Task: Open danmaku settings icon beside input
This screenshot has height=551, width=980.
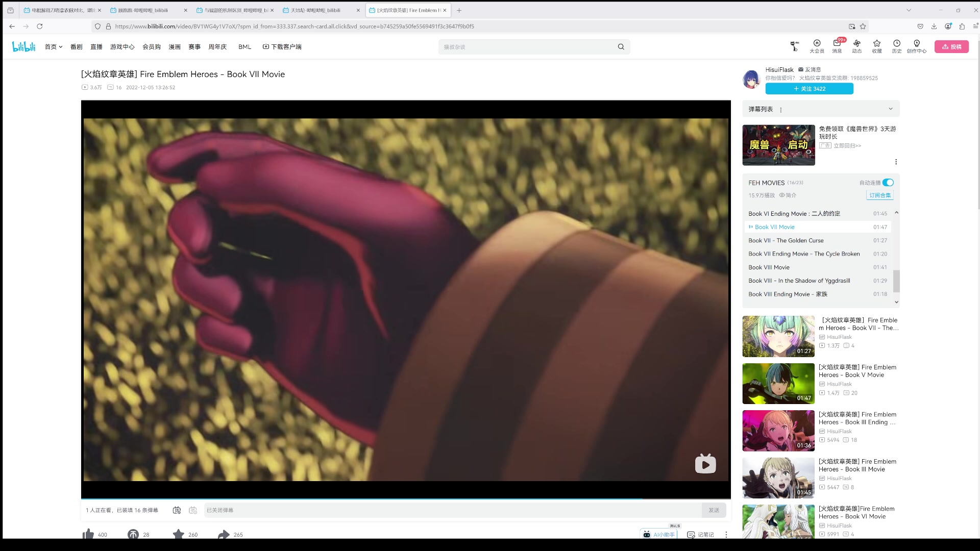Action: coord(193,510)
